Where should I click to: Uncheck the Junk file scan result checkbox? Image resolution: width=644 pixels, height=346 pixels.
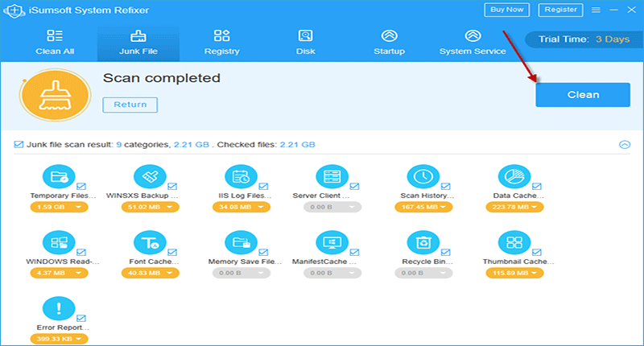pos(19,145)
